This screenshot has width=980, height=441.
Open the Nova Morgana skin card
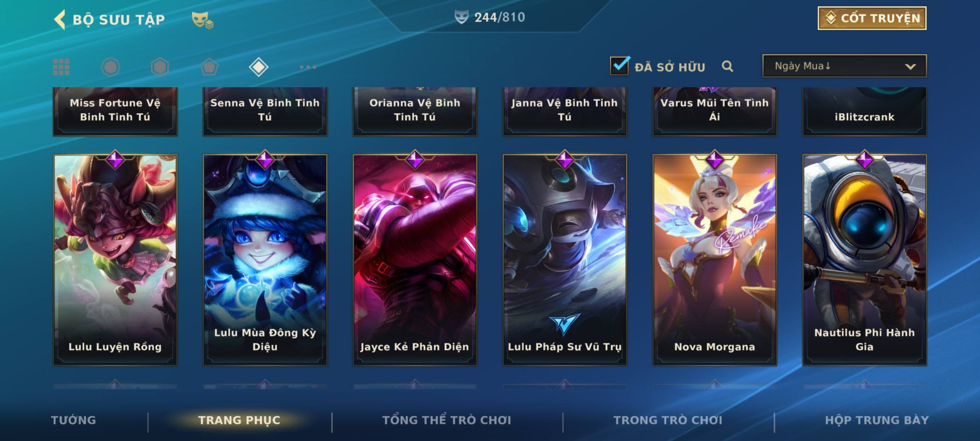tap(715, 260)
